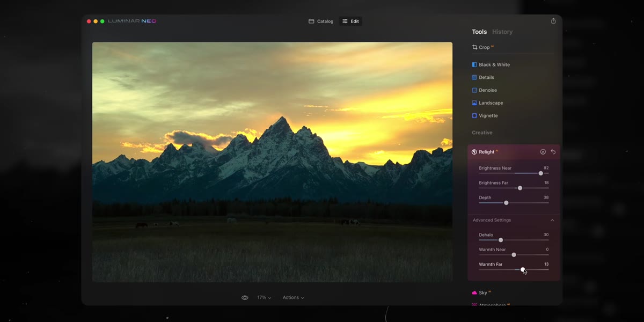The height and width of the screenshot is (322, 644).
Task: Click the Dehalo slider handle
Action: tap(501, 240)
